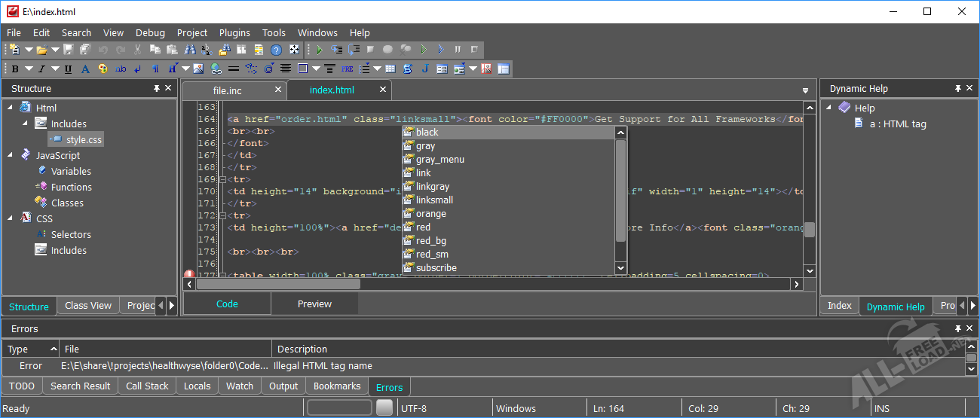Toggle code folding at line 169
Screen dimensions: 980x418
pos(222,179)
